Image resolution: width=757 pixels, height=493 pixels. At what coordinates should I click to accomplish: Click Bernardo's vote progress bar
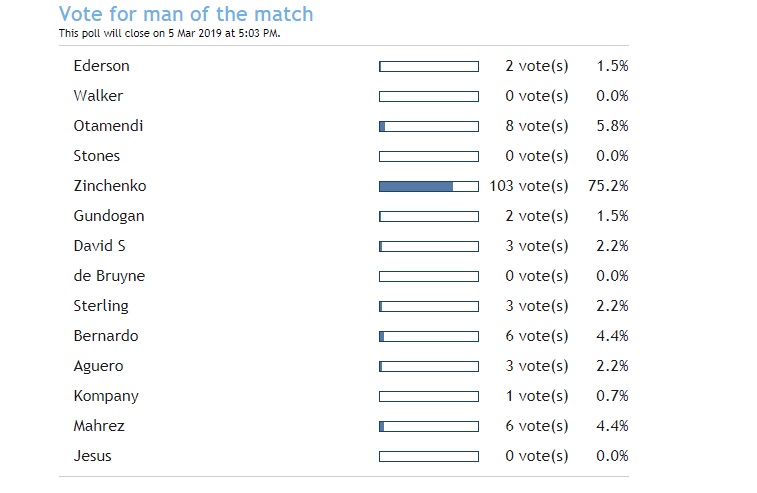(428, 336)
